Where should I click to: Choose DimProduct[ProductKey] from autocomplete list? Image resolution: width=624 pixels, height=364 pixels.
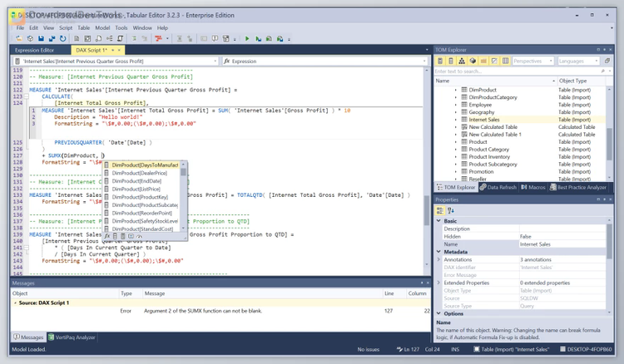coord(141,197)
